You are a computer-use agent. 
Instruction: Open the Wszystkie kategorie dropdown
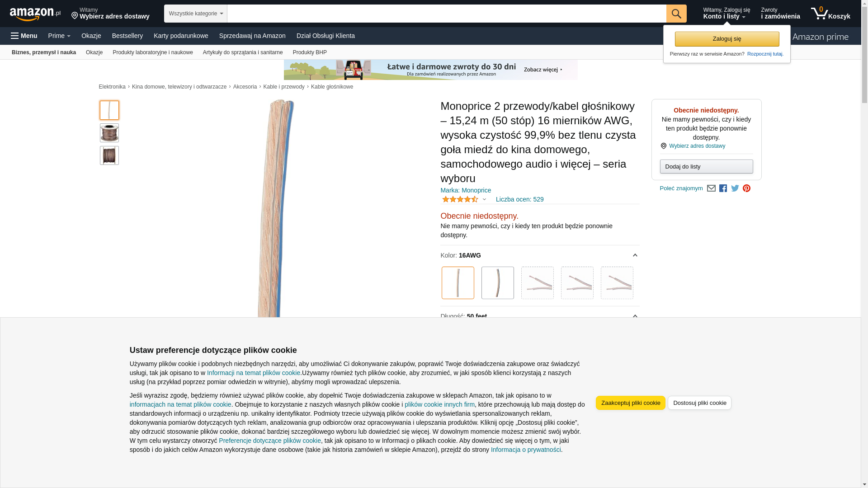(x=195, y=14)
